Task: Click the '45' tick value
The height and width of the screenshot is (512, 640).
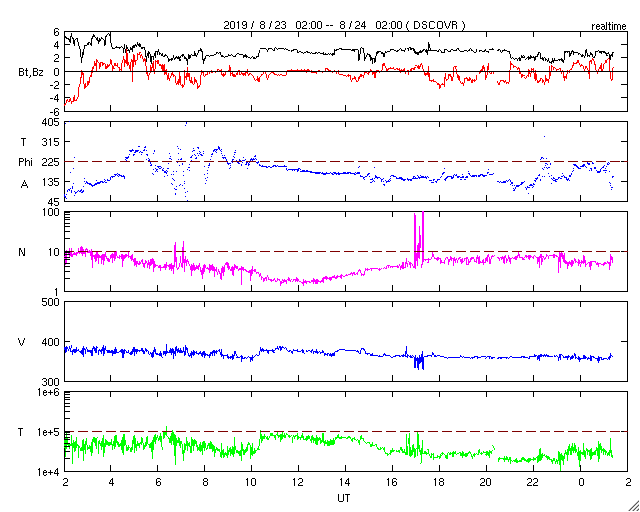Action: click(54, 202)
